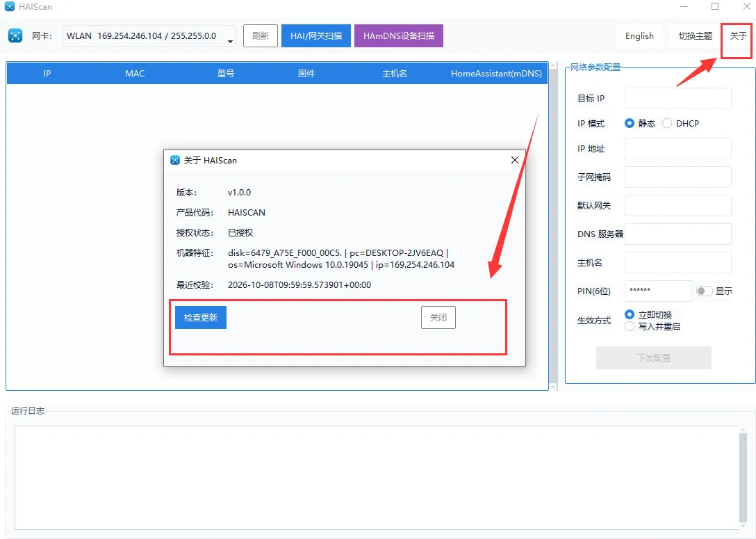This screenshot has width=756, height=539.
Task: Toggle the PIN 显示 switch
Action: [x=704, y=291]
